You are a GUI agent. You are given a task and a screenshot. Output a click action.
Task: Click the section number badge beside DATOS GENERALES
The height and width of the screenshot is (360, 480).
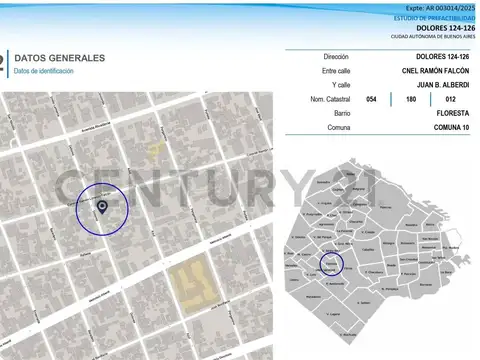[x=2, y=63]
